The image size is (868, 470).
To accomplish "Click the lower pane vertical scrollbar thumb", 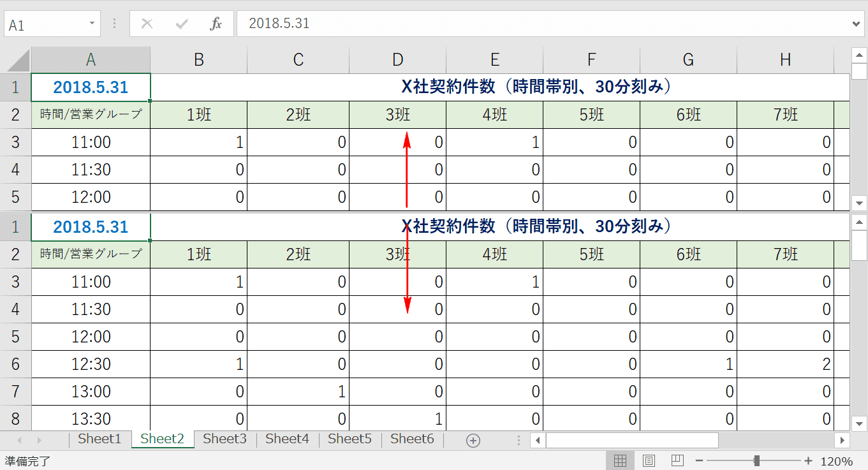I will 860,245.
